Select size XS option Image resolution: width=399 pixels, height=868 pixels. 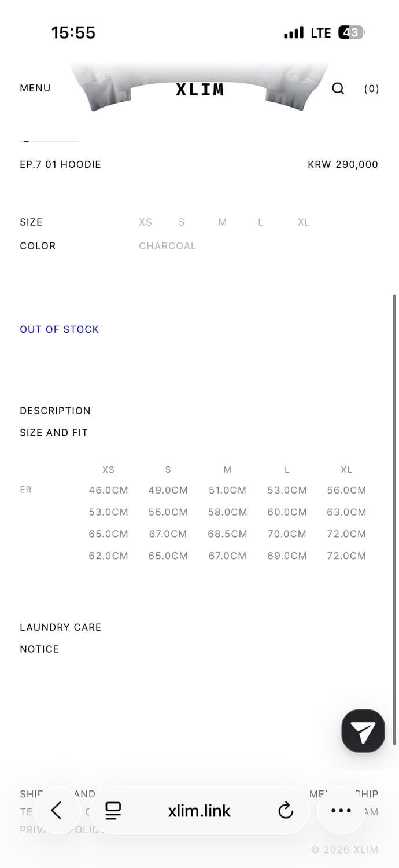pos(145,222)
